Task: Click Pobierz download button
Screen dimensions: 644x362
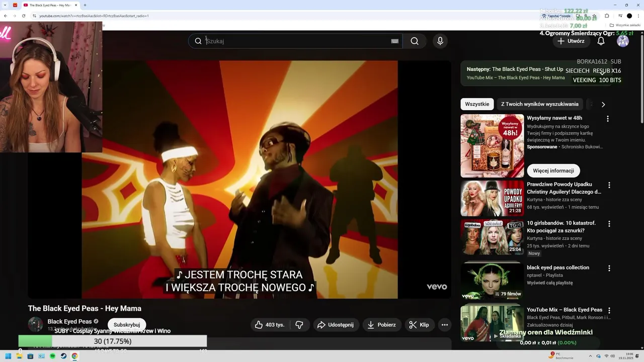Action: tap(382, 325)
